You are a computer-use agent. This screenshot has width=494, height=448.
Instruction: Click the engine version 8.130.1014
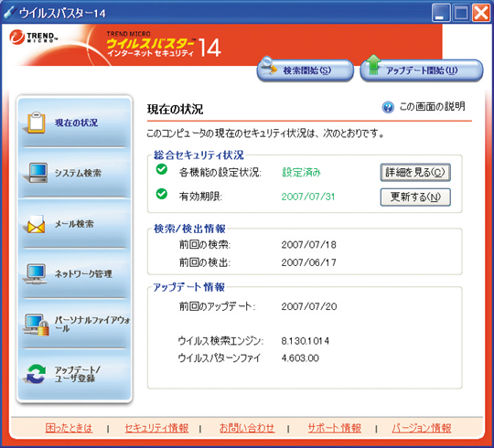306,341
